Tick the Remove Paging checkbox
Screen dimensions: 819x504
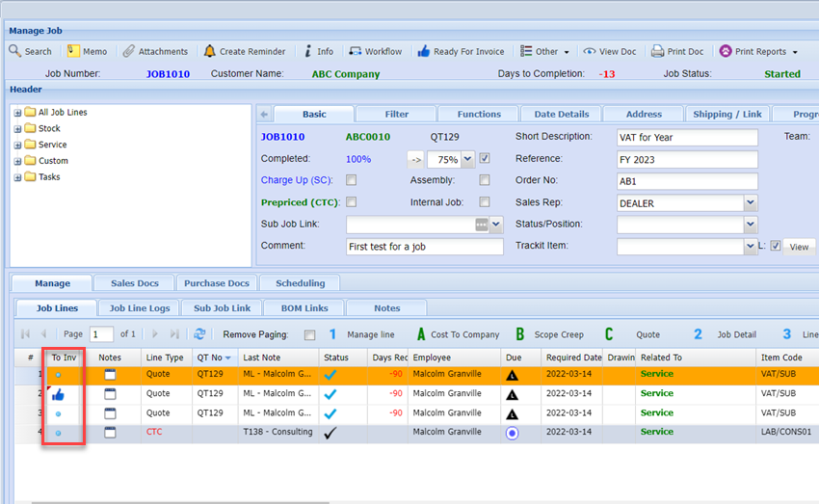point(309,335)
